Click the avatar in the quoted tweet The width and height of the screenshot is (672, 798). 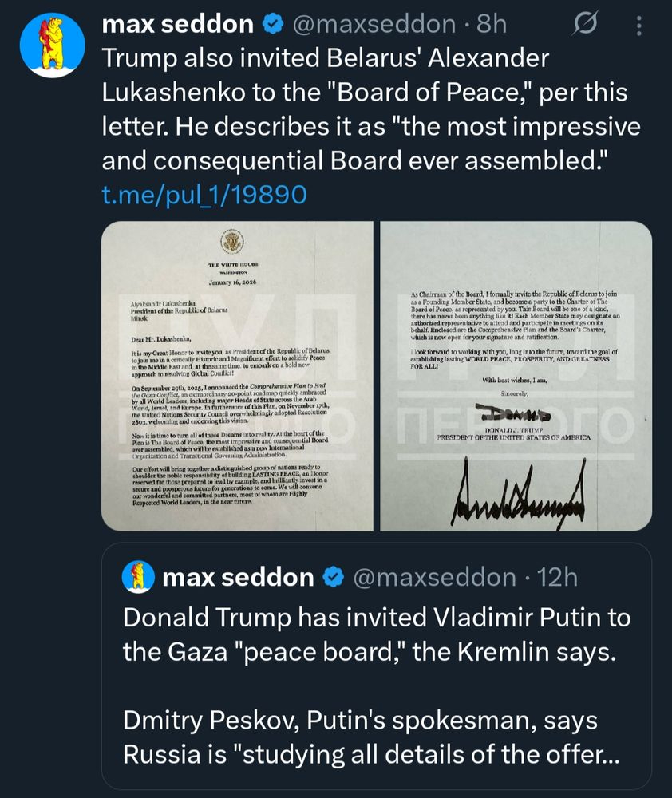click(138, 577)
